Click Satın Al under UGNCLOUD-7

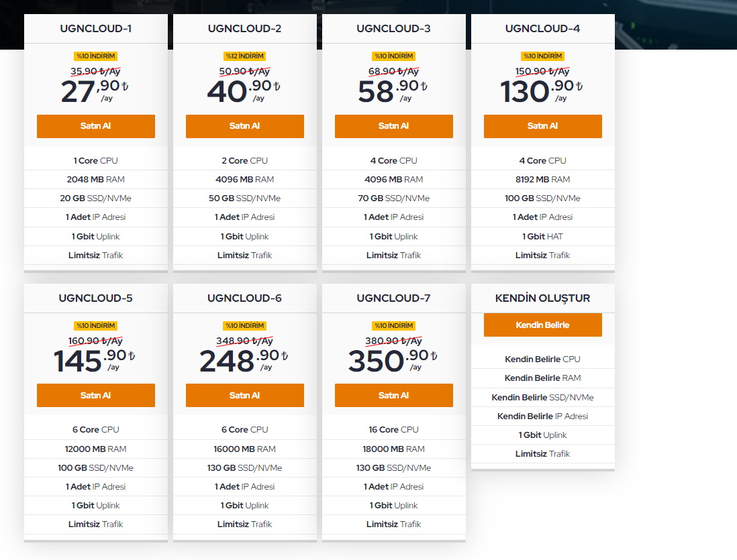click(394, 396)
